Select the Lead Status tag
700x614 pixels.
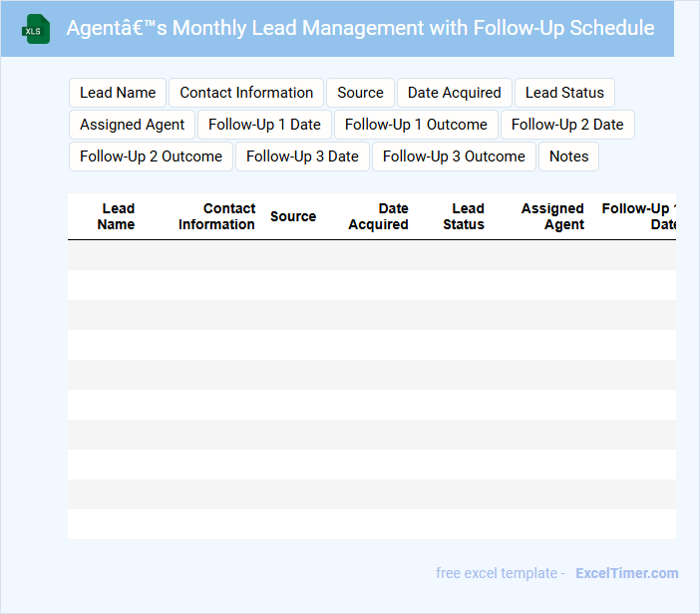tap(564, 93)
